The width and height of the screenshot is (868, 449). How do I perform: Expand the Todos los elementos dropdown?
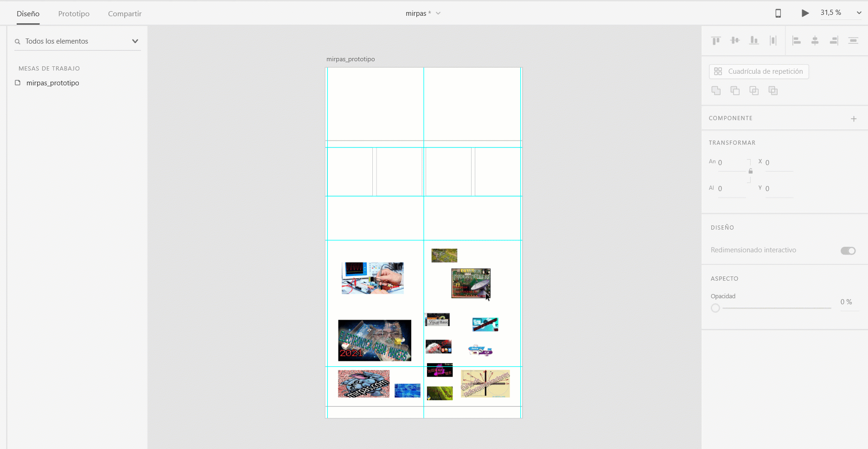click(x=135, y=41)
